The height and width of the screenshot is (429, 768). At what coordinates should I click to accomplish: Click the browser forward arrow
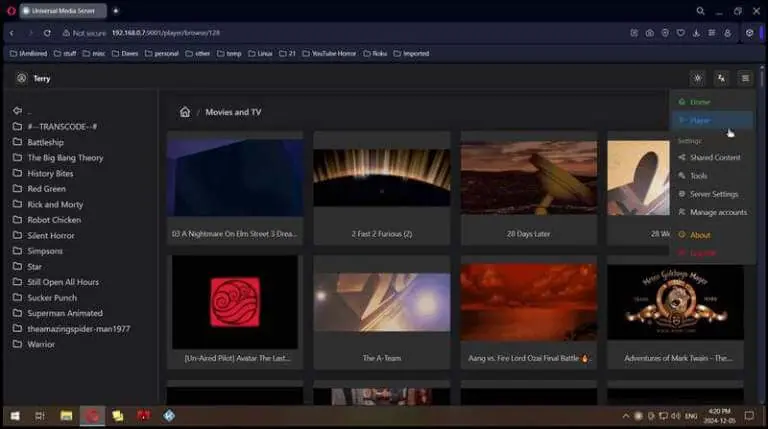[x=30, y=33]
